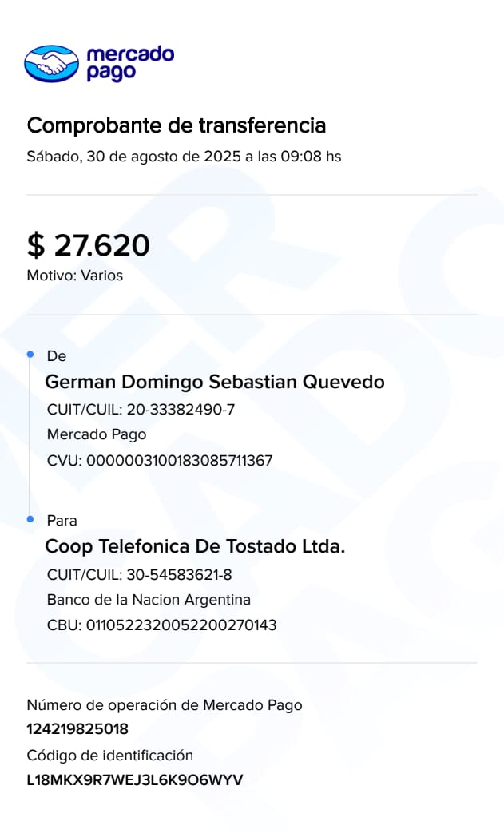Screen dimensions: 504x837
Task: Select the $ 27.620 amount
Action: pyautogui.click(x=89, y=245)
